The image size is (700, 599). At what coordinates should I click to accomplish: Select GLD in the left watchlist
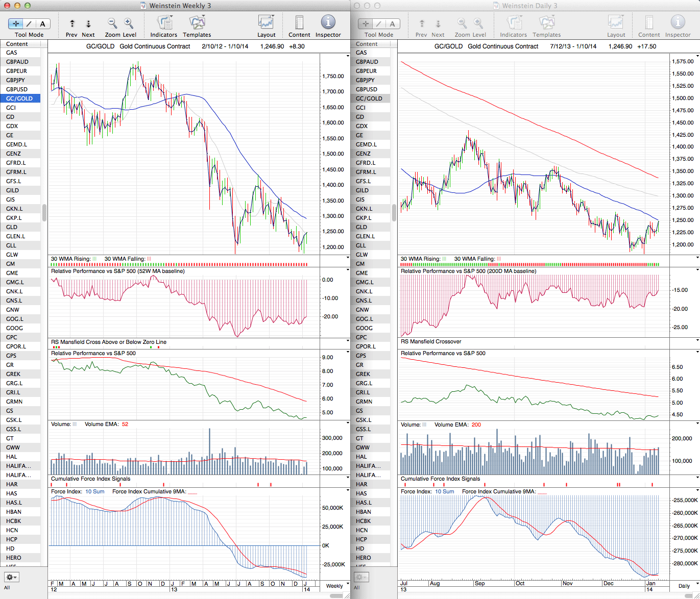(x=12, y=227)
